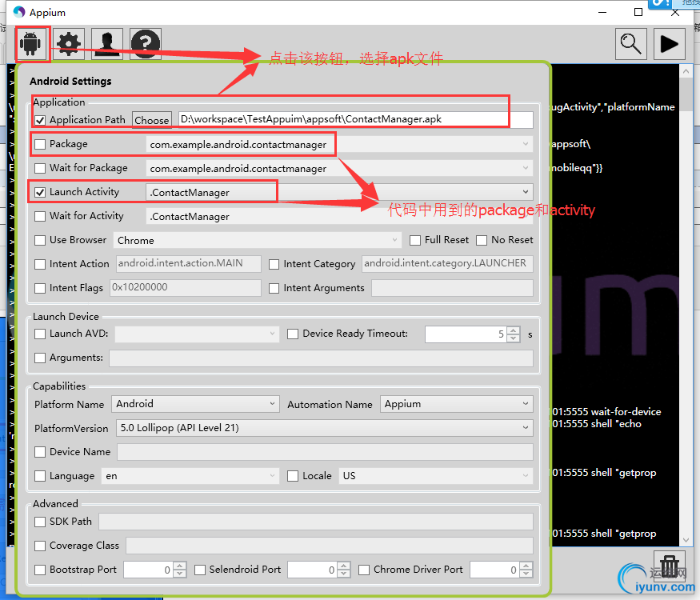Open General Settings gear icon
Screen dimensions: 700x600
point(69,44)
